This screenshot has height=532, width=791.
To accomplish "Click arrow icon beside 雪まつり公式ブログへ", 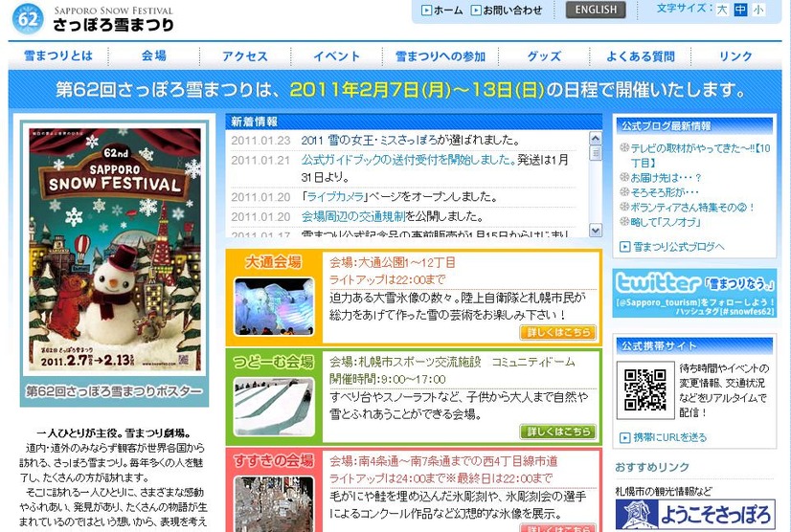I will point(625,247).
